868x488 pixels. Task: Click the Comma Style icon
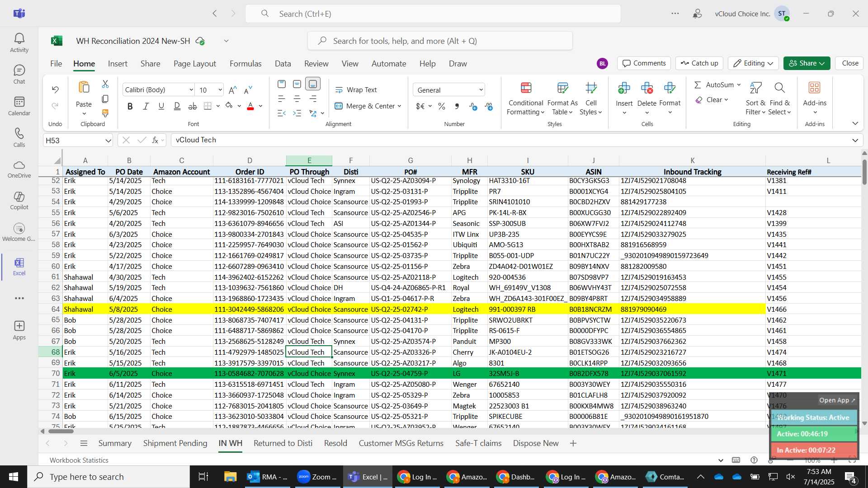click(457, 106)
